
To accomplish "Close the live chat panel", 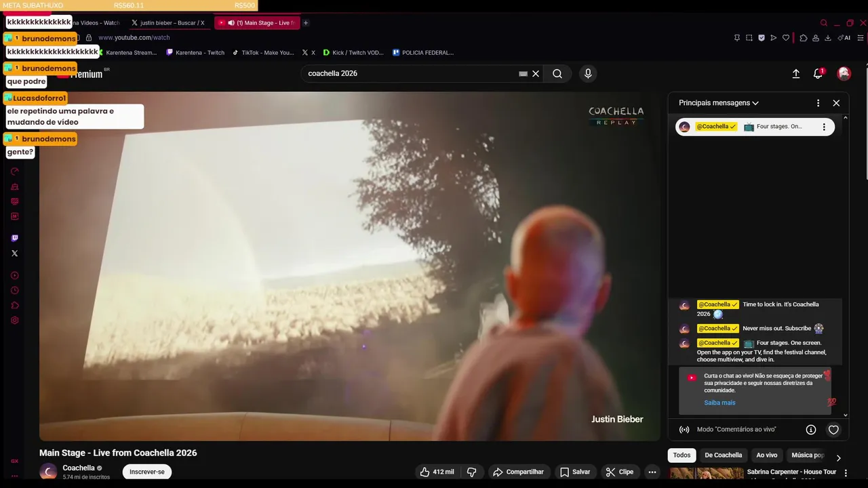I will pos(836,103).
